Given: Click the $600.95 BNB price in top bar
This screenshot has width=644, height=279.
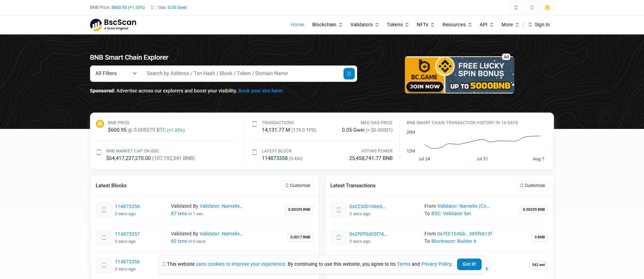Looking at the screenshot, I should coord(128,8).
